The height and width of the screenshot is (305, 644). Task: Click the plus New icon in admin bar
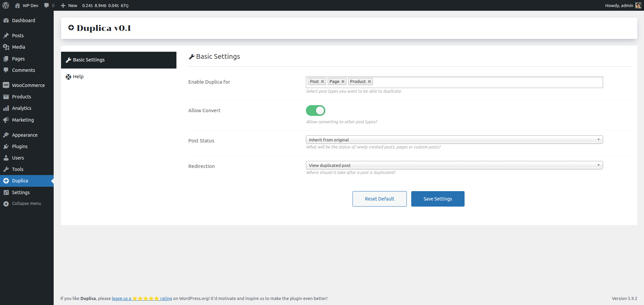(x=63, y=5)
